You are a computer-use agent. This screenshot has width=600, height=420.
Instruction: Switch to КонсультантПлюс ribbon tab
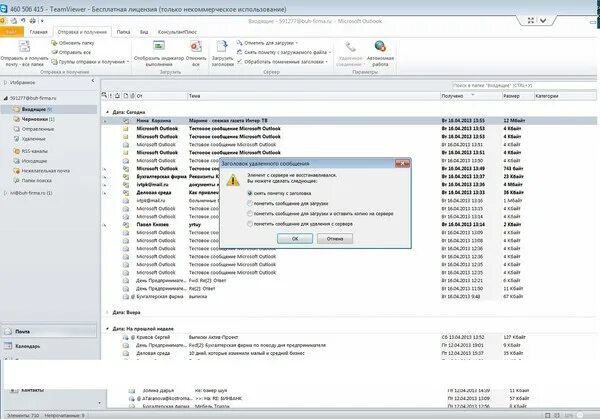(177, 32)
